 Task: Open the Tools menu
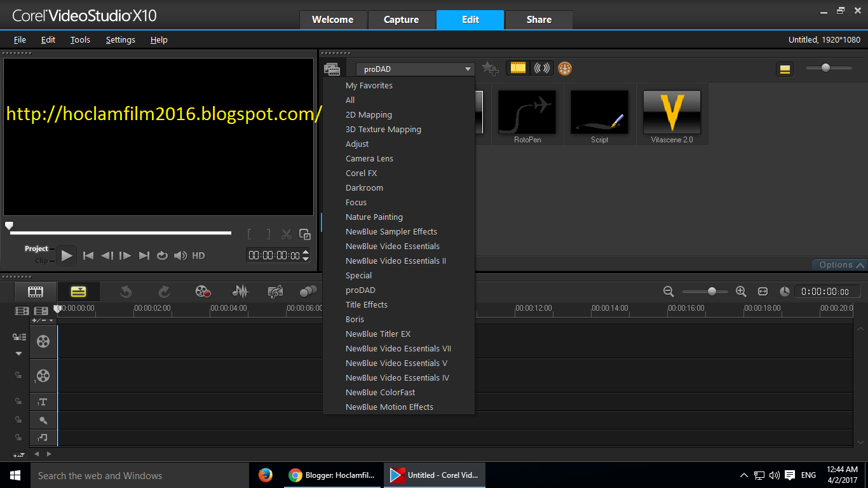tap(80, 39)
